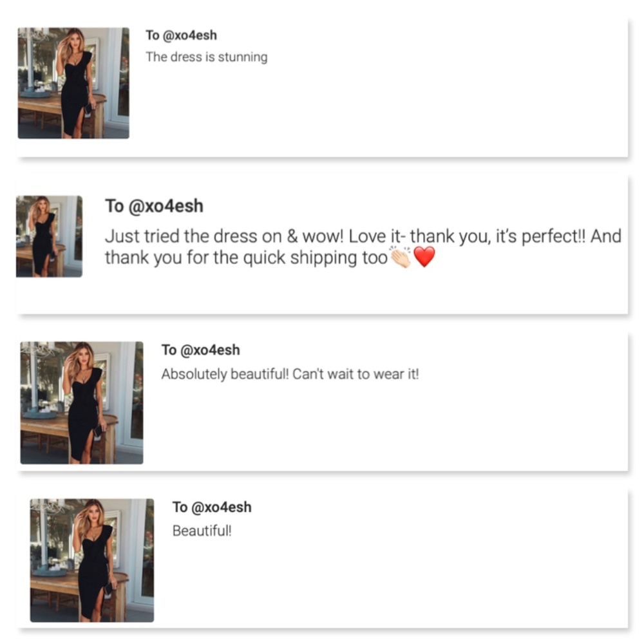Select 'Absolutely beautiful! Can't wait to wear it!' text

click(290, 374)
